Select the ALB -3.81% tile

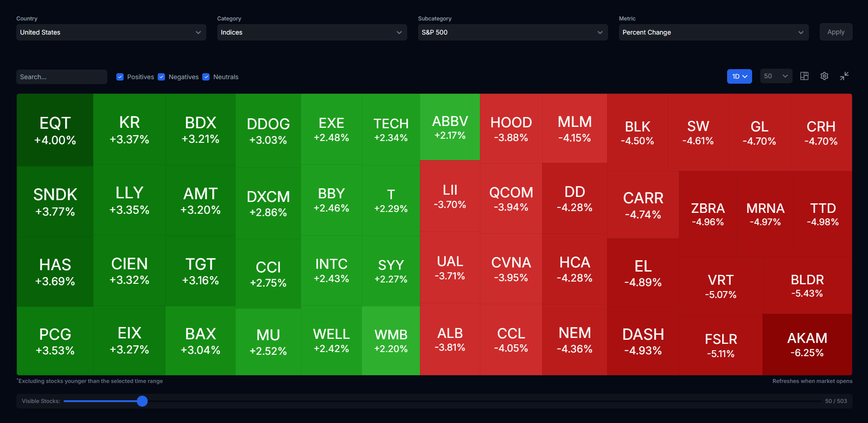450,339
